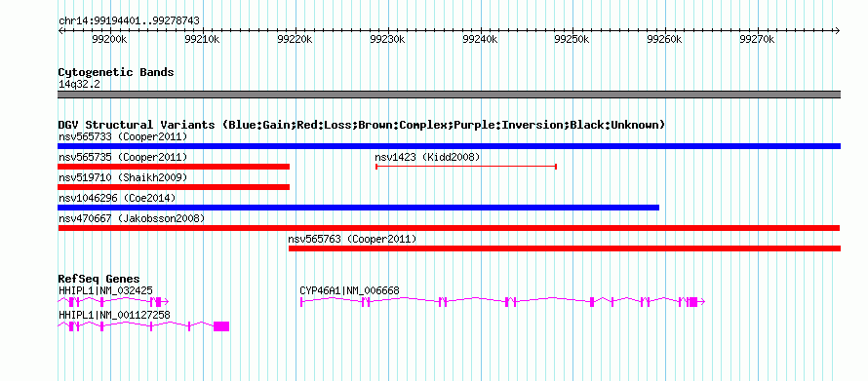Select the red nsv470667 loss variant bar
Screen dimensions: 868x381
pyautogui.click(x=449, y=228)
